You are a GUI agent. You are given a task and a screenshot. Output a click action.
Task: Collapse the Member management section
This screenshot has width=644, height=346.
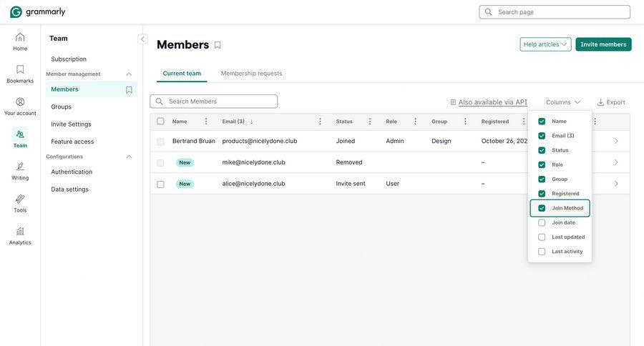[x=129, y=74]
